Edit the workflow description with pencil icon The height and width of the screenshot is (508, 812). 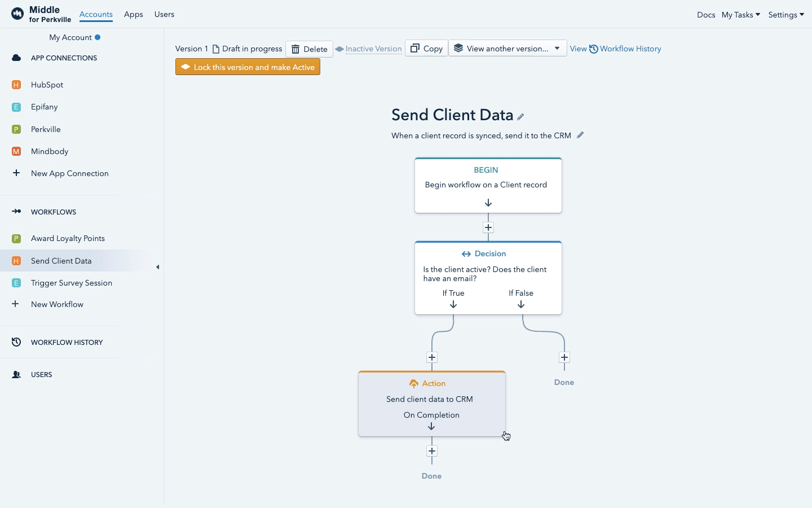[x=580, y=135]
